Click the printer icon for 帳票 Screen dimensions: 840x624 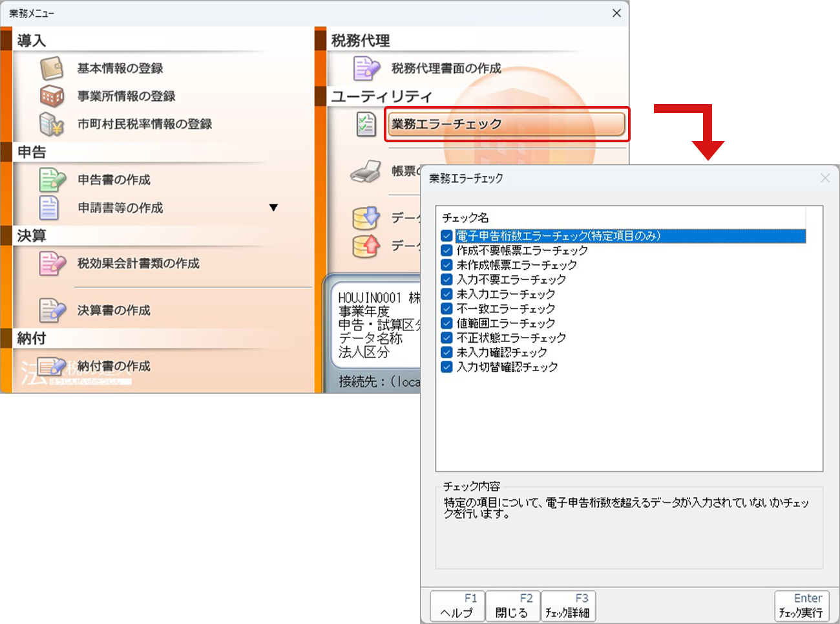[x=366, y=171]
